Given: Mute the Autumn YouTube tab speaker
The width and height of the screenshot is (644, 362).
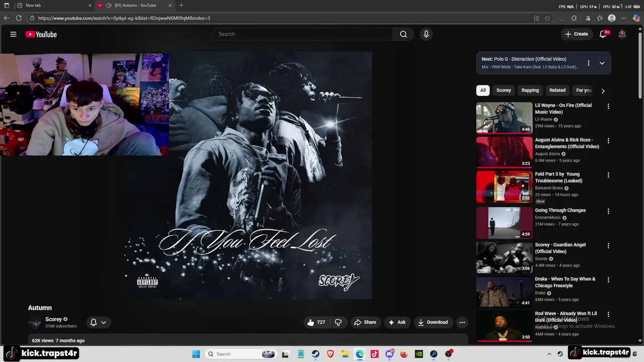Looking at the screenshot, I should coord(108,6).
